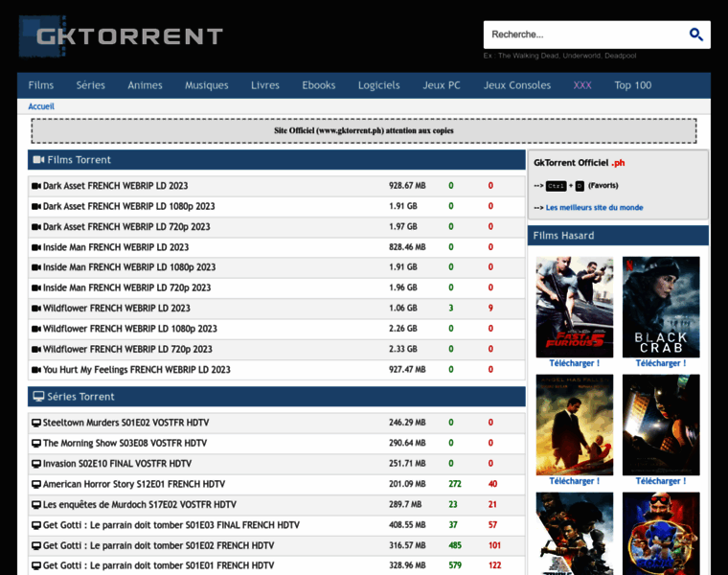Open Les meilleurs site du monde link
The height and width of the screenshot is (575, 728).
click(x=594, y=207)
